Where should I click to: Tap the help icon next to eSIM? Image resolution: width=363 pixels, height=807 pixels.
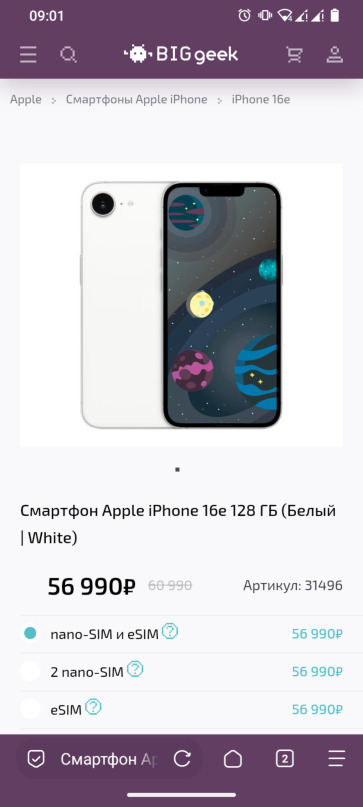(x=93, y=707)
